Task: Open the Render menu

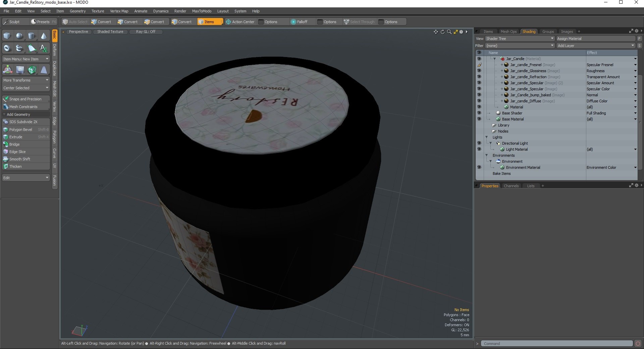Action: pos(180,11)
